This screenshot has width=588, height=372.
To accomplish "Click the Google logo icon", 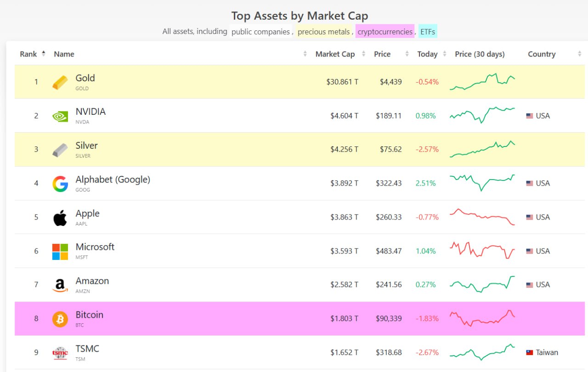I will (60, 184).
